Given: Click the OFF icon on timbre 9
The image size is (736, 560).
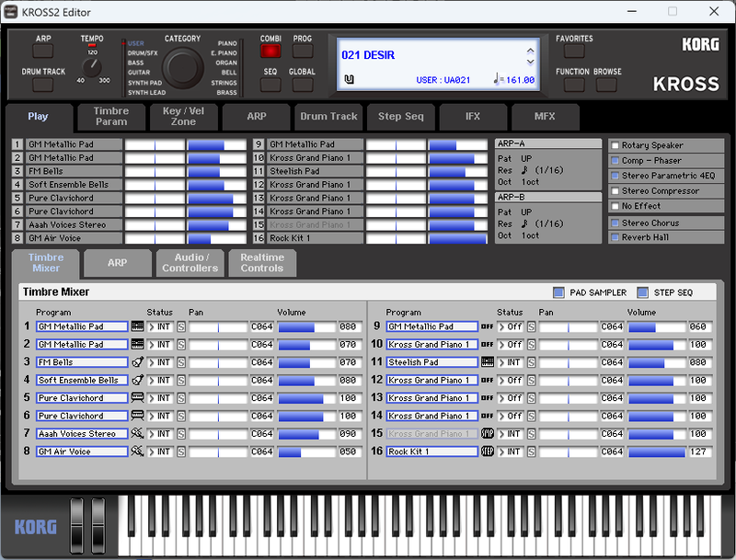Looking at the screenshot, I should [x=488, y=326].
